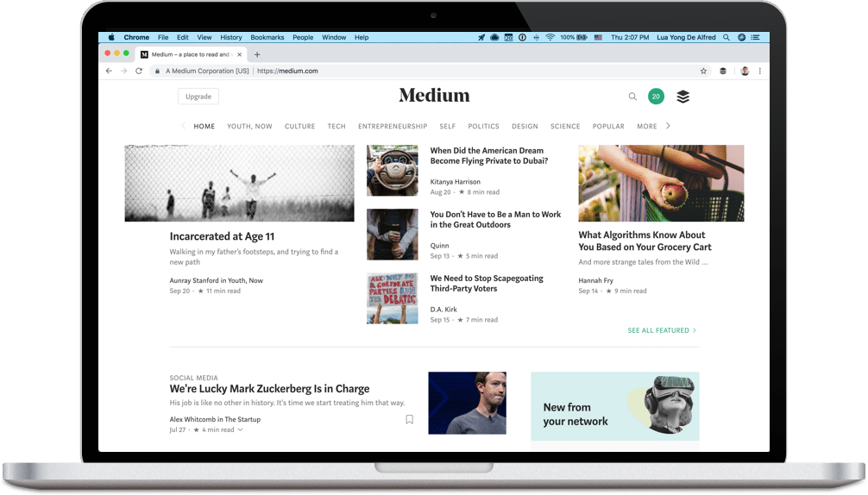Switch to the TECH topic
Viewport: 868px width, 495px height.
(x=337, y=126)
